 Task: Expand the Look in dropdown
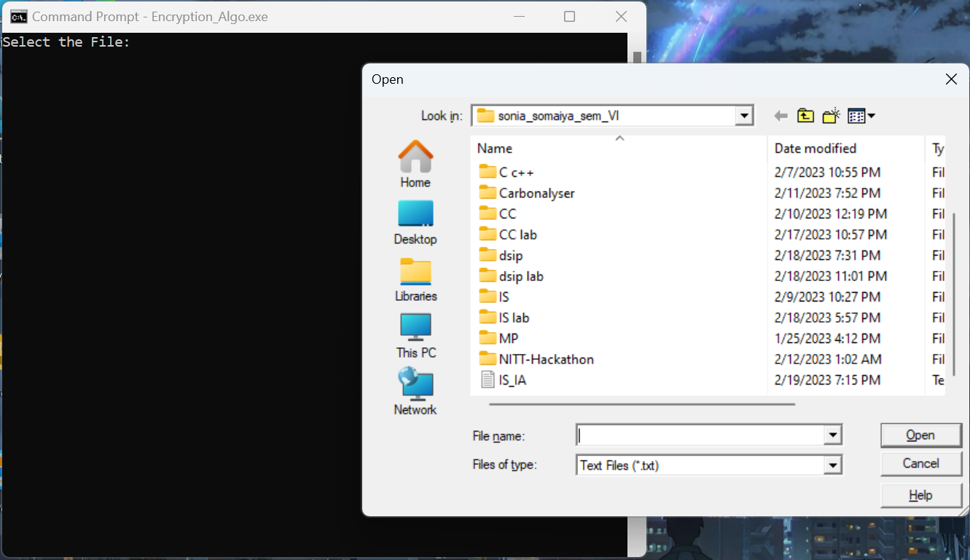(743, 115)
